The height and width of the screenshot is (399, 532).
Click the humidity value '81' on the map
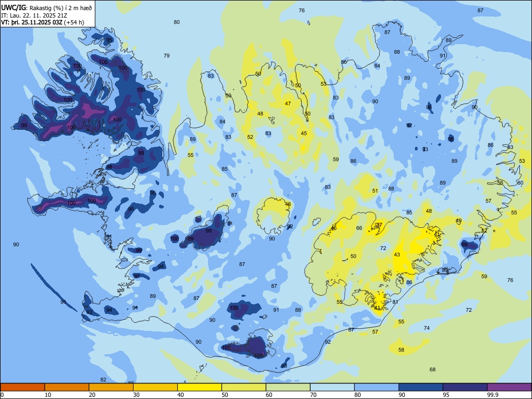[x=395, y=302]
